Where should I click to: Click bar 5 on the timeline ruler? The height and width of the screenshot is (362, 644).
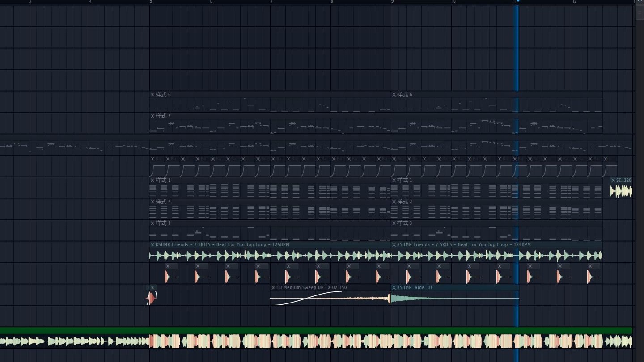pyautogui.click(x=151, y=2)
